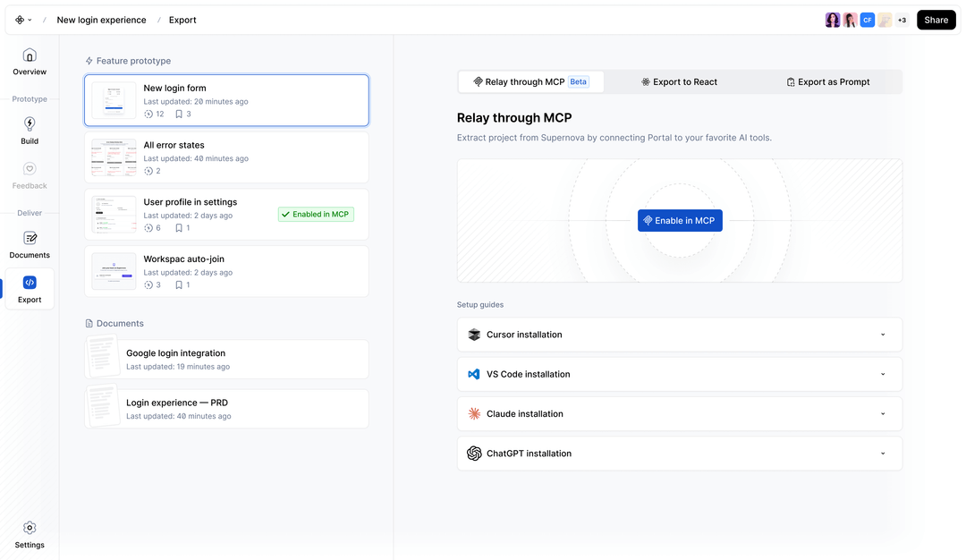This screenshot has height=560, width=966.
Task: Click the Share button
Action: tap(936, 19)
